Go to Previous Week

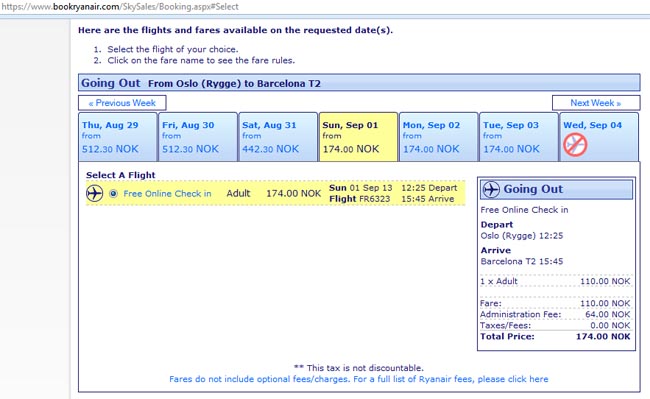pos(122,103)
